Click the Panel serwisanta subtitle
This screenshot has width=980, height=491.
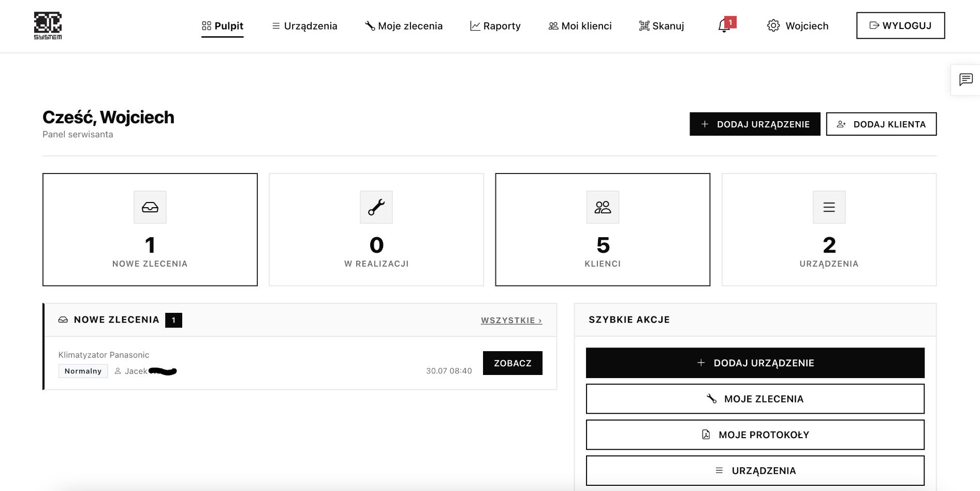(78, 134)
